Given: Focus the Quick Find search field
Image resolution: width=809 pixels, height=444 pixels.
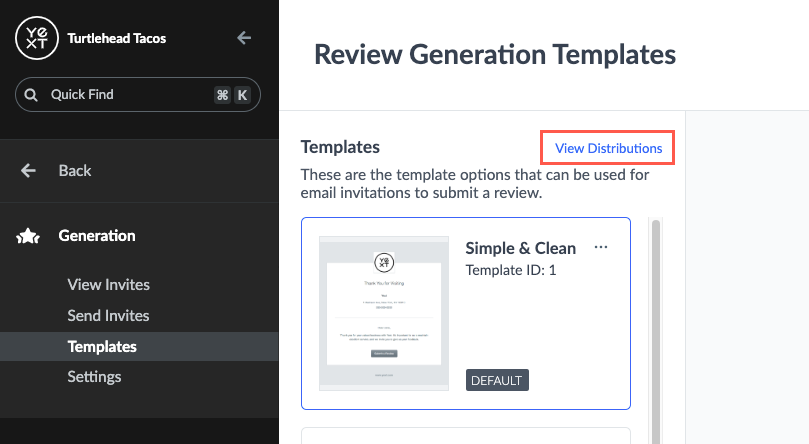Looking at the screenshot, I should tap(125, 95).
